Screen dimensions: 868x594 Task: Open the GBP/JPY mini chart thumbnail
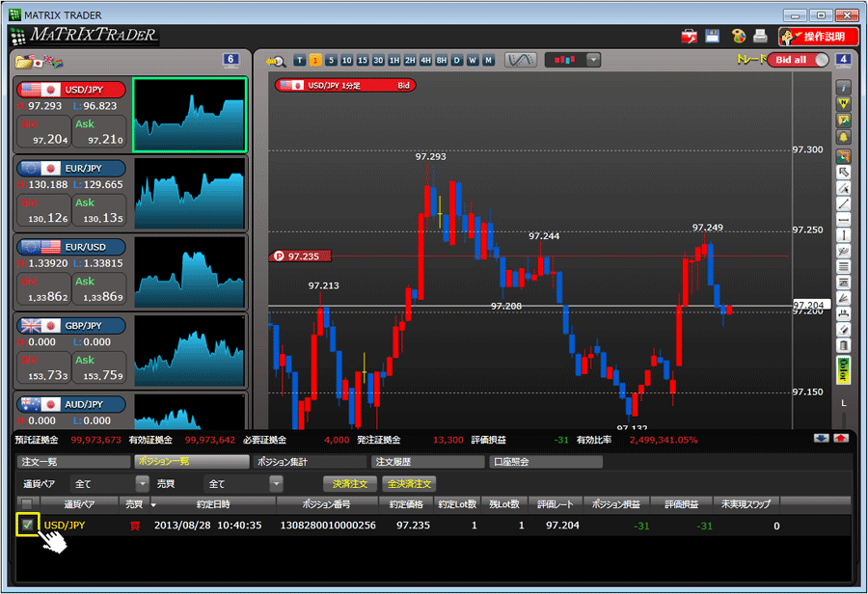pos(189,351)
